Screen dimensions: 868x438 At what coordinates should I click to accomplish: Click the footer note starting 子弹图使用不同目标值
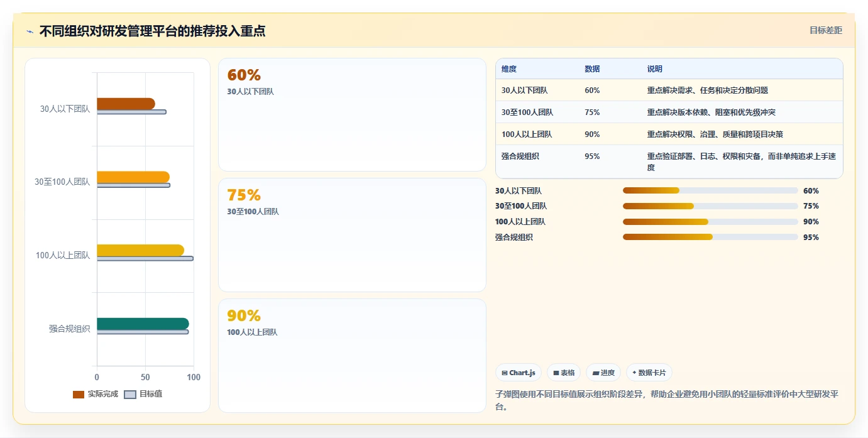[667, 400]
